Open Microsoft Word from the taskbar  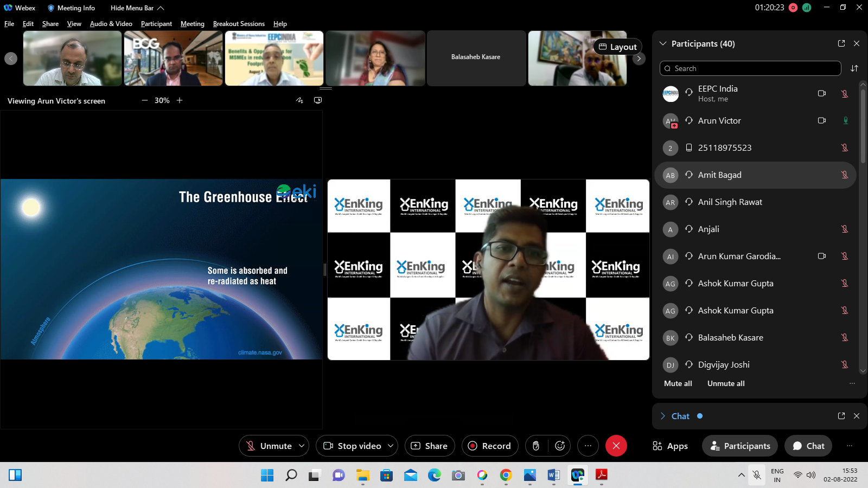pyautogui.click(x=553, y=476)
